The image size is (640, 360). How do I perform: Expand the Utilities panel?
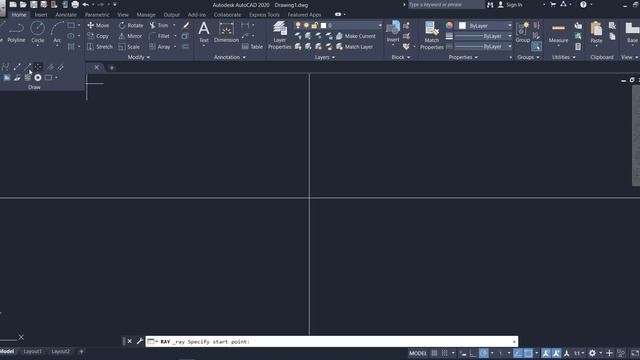pyautogui.click(x=564, y=58)
